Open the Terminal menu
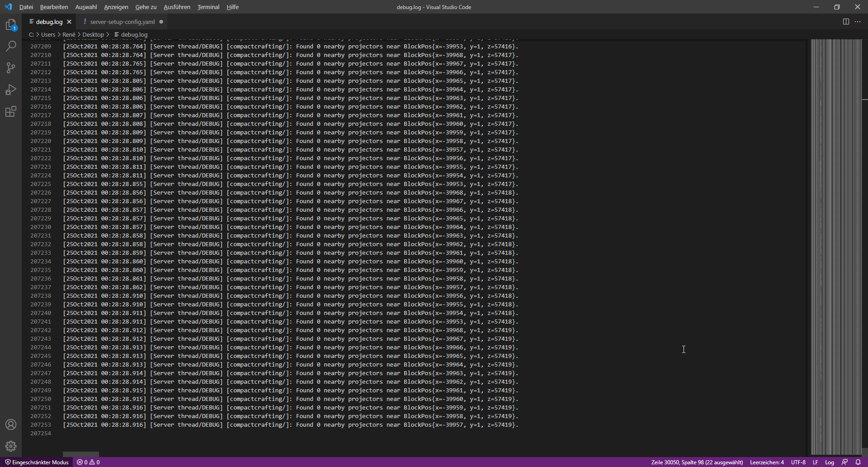868x467 pixels. [208, 7]
